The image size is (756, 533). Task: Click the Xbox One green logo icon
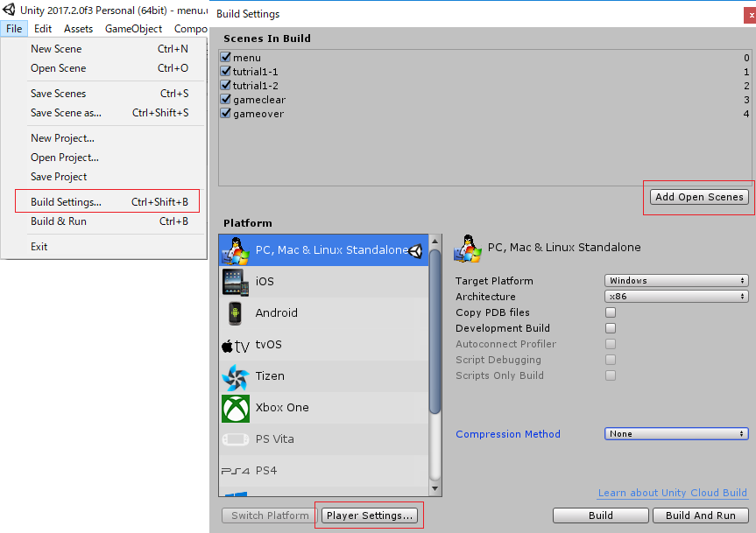click(x=236, y=409)
